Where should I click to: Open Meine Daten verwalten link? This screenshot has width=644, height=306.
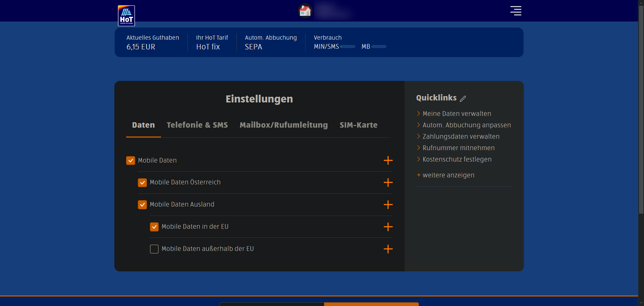457,114
